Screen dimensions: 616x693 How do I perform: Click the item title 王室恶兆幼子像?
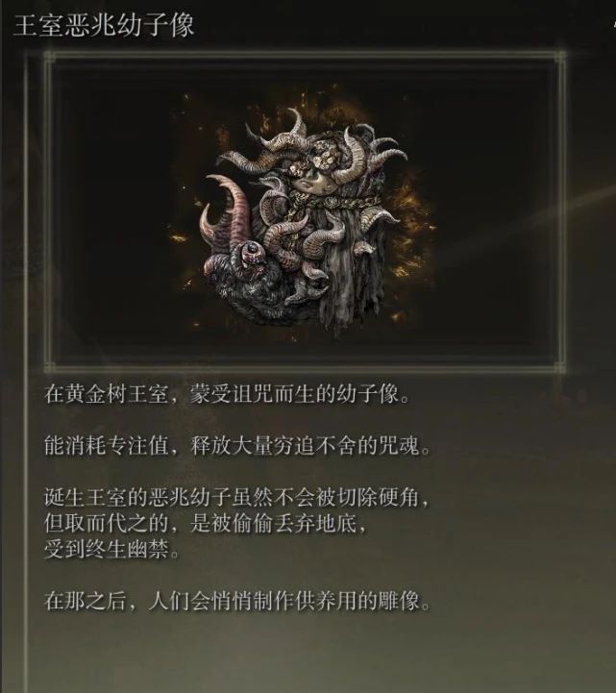point(105,25)
